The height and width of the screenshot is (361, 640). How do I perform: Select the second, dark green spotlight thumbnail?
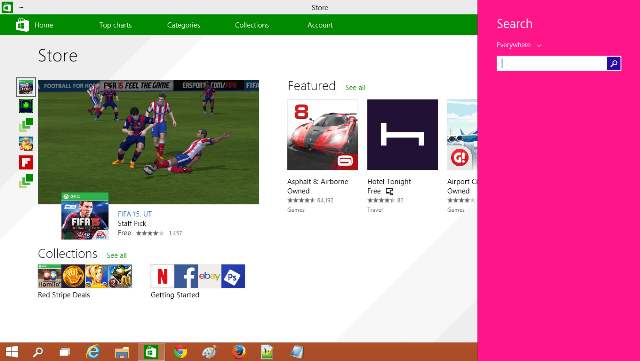click(x=26, y=106)
